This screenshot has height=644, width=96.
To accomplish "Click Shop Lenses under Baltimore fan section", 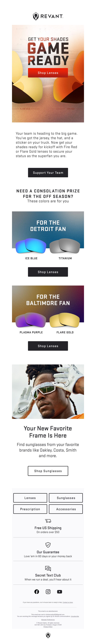I will click(x=48, y=346).
